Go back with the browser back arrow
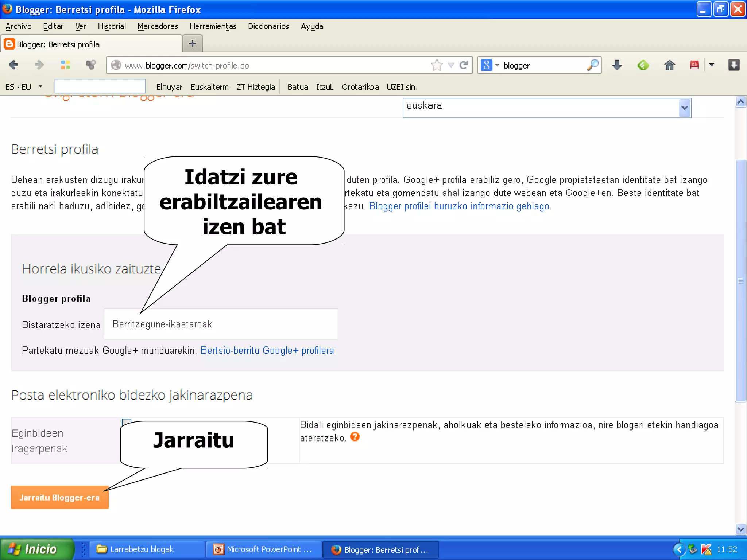This screenshot has height=560, width=747. coord(13,65)
